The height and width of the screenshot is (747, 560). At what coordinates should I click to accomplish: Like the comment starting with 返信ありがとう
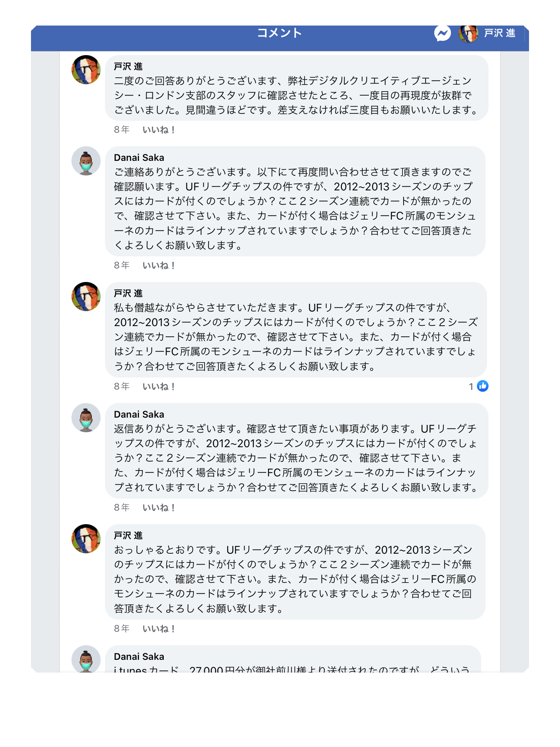point(159,508)
